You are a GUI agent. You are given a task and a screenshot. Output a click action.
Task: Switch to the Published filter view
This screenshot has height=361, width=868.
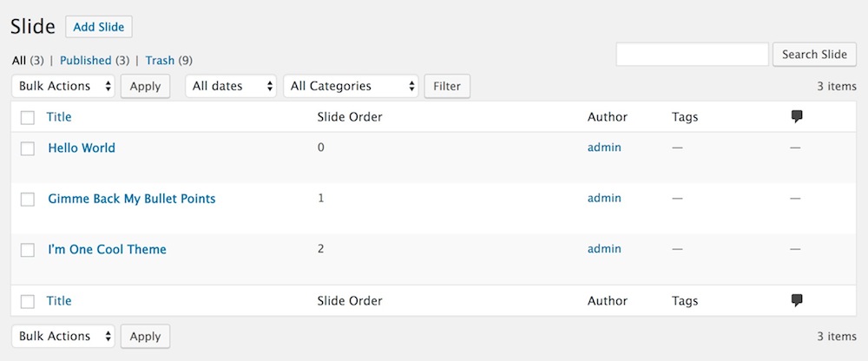pos(85,61)
